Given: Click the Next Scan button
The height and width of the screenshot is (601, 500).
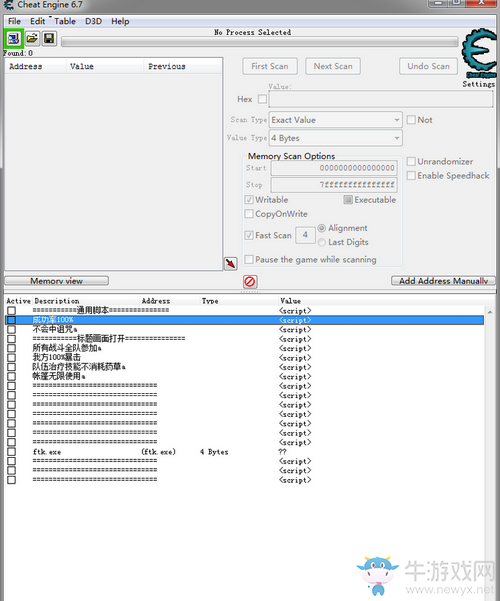Looking at the screenshot, I should click(333, 66).
